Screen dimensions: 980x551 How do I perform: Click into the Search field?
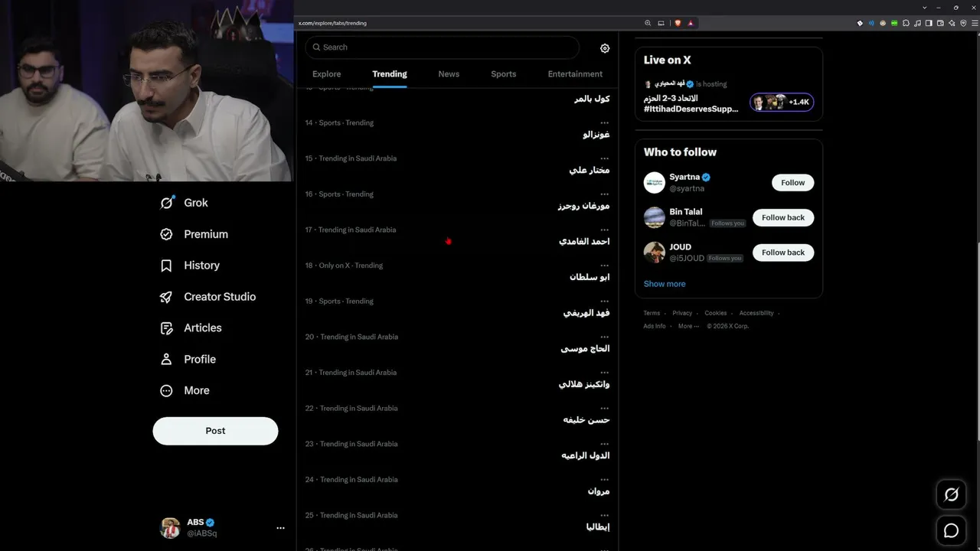(443, 47)
